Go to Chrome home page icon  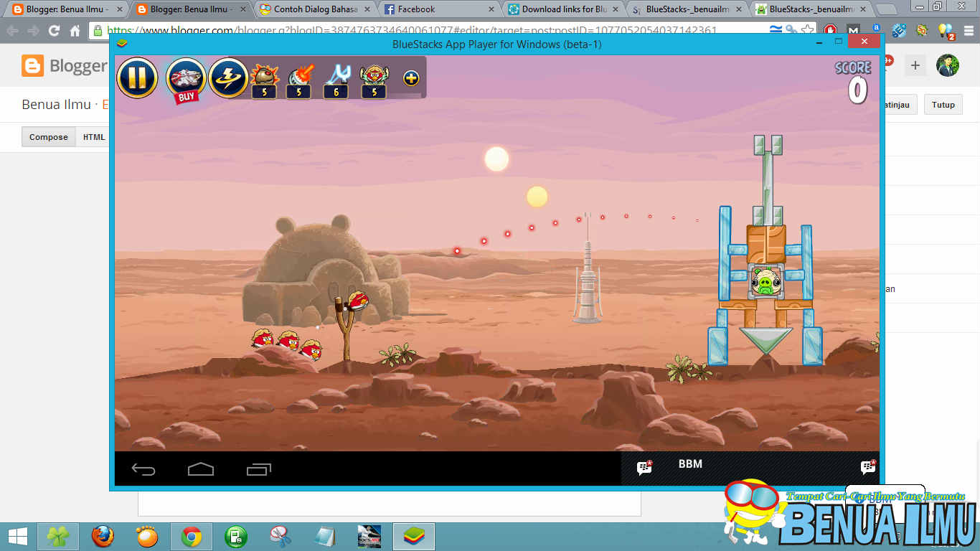point(75,31)
